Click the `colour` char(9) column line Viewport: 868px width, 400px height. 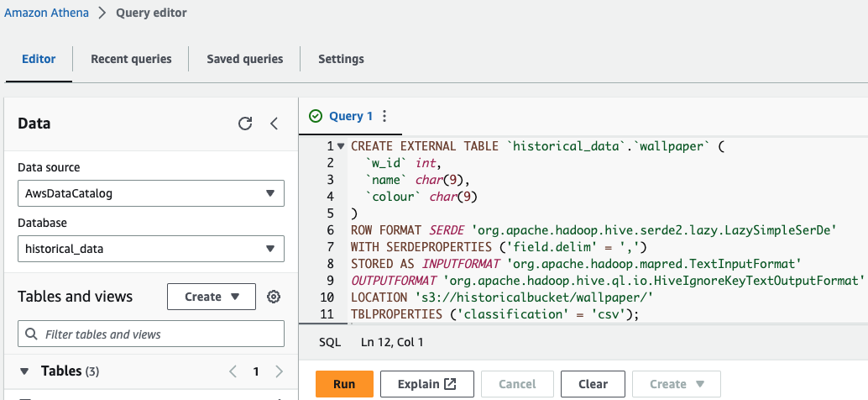pos(421,197)
